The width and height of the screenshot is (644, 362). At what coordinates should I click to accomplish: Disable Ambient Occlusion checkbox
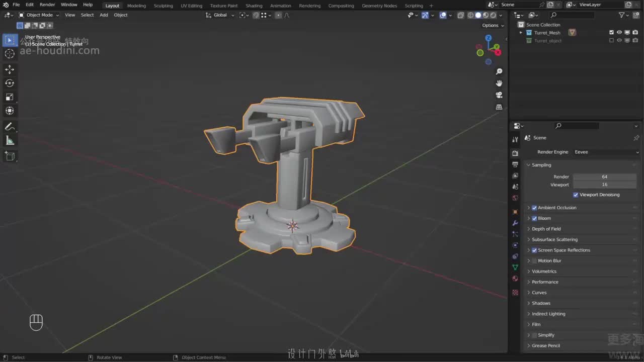point(534,208)
